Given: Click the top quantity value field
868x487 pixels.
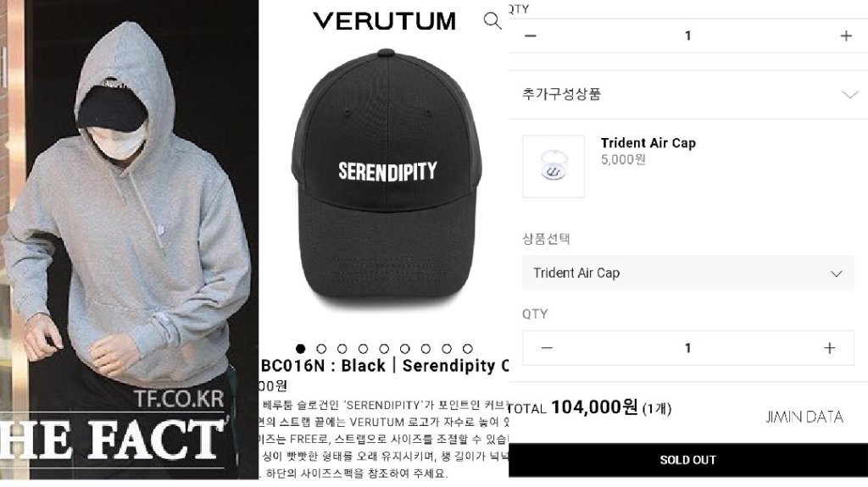Looking at the screenshot, I should [688, 36].
